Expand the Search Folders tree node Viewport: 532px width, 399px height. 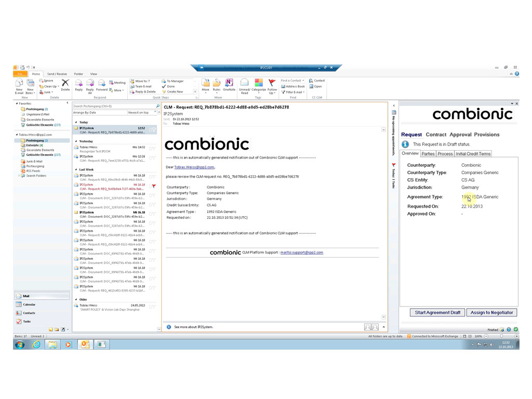pos(20,176)
